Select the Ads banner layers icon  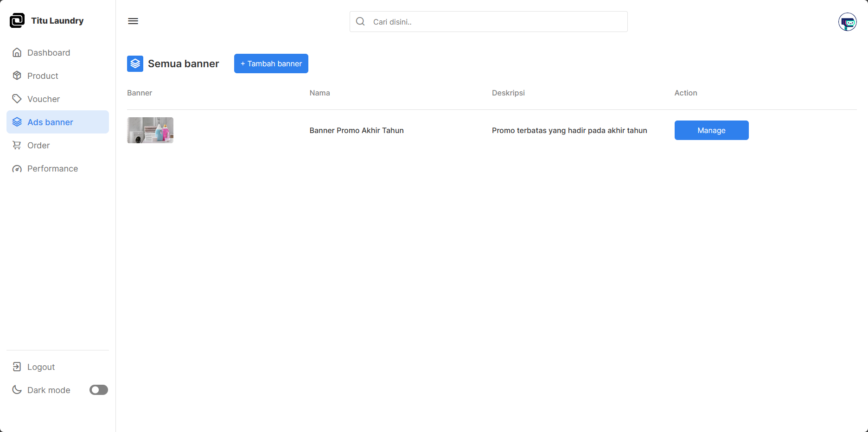click(x=17, y=122)
